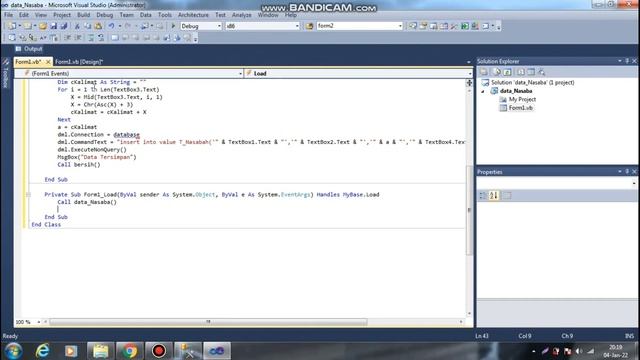This screenshot has height=360, width=640.
Task: Collapse the data_Nasaba project node
Action: 483,91
